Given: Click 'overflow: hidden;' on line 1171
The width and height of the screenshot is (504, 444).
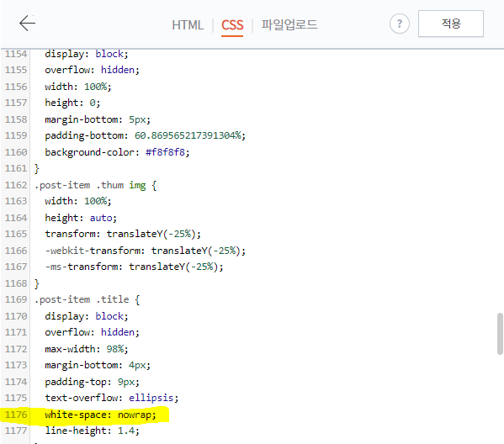Looking at the screenshot, I should [93, 332].
